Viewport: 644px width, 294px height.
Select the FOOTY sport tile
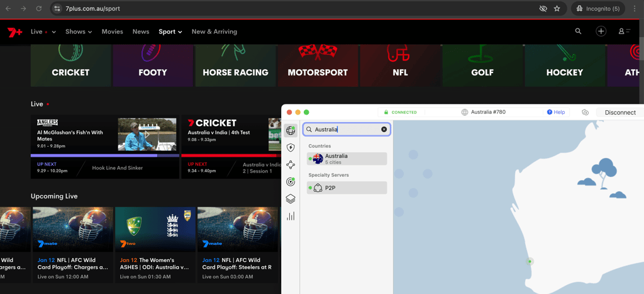tap(153, 65)
